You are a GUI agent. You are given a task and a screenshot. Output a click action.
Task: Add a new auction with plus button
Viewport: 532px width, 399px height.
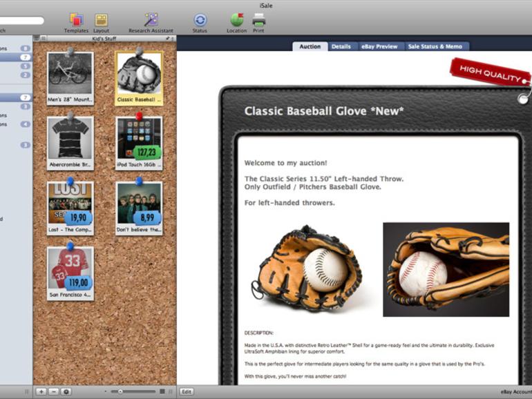(41, 391)
